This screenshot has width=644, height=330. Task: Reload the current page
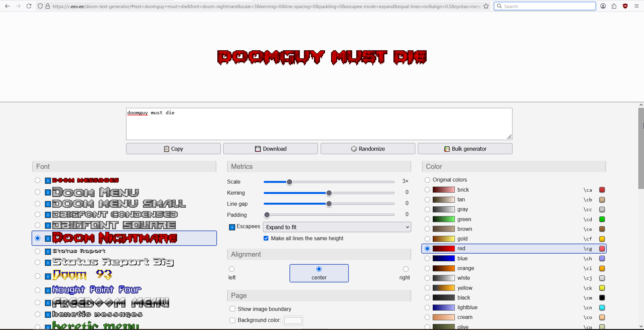tap(29, 6)
